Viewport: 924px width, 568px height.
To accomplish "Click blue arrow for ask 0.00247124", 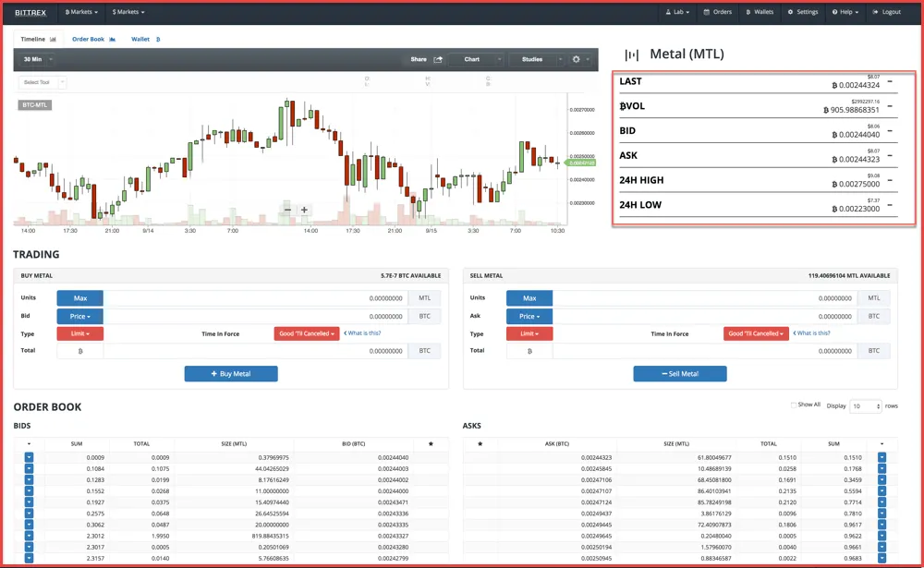I will tap(881, 502).
